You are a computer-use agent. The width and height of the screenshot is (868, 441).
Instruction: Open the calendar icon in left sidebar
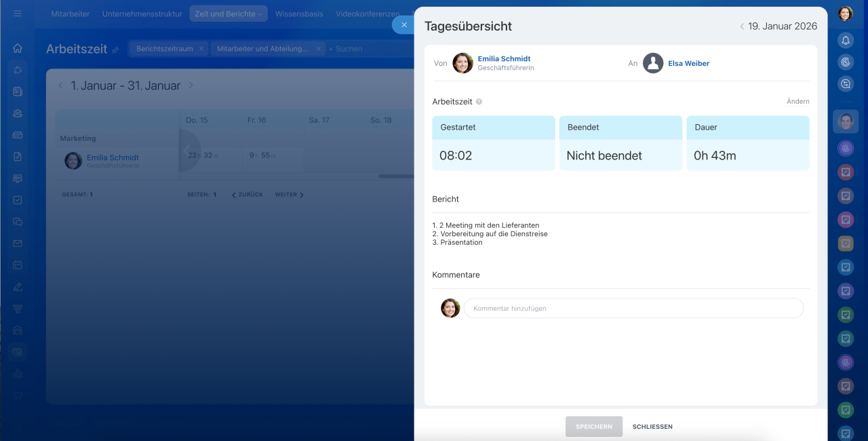(x=18, y=265)
